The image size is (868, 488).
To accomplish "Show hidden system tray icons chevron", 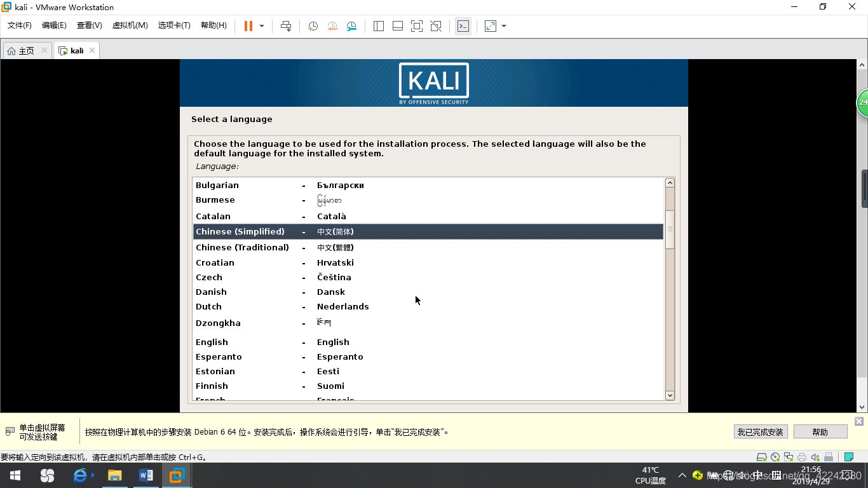I will tap(682, 475).
